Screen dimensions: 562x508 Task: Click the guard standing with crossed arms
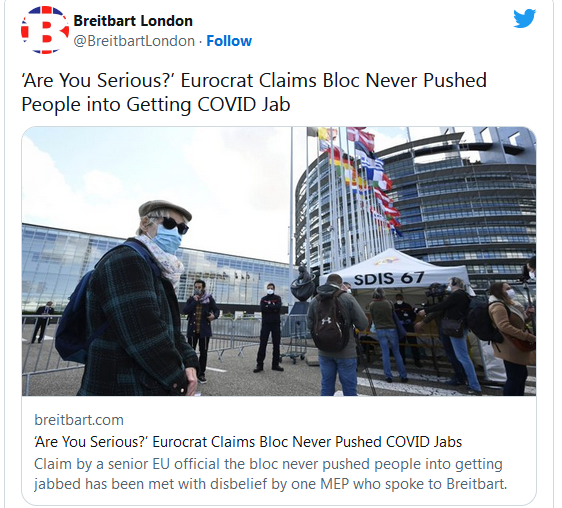(x=269, y=327)
